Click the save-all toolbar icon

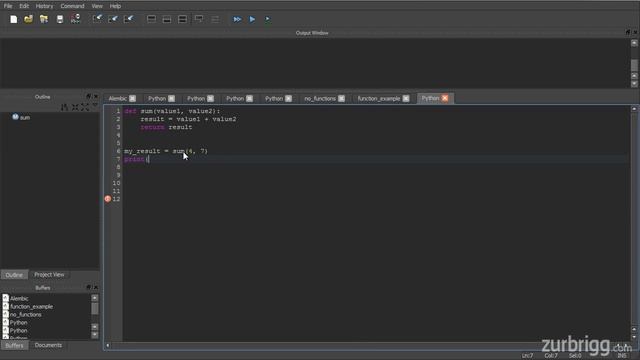(76, 19)
